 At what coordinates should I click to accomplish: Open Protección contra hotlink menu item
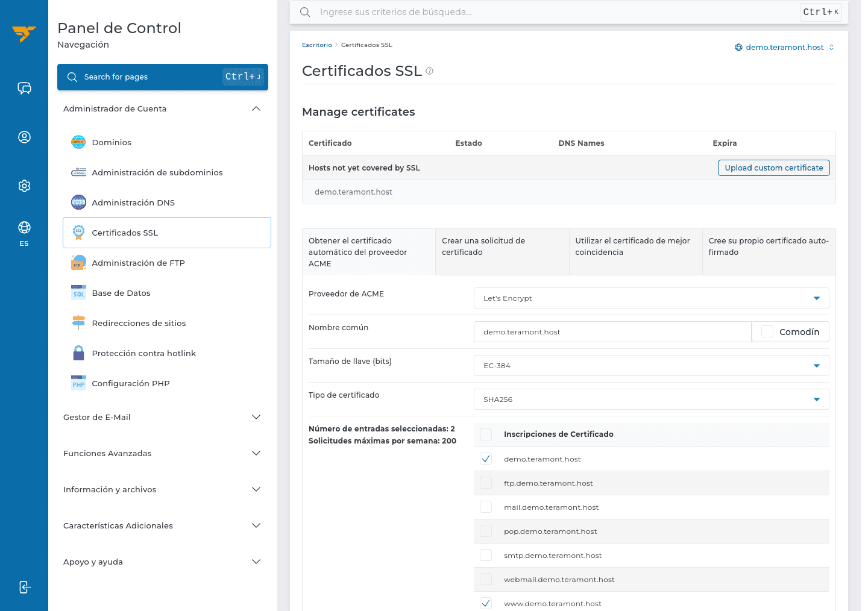pos(167,353)
